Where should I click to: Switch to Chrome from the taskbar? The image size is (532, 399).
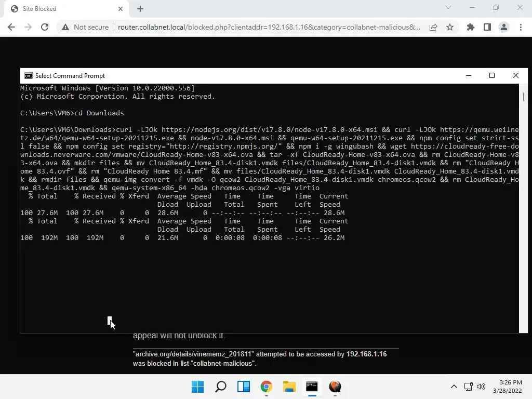click(x=267, y=387)
